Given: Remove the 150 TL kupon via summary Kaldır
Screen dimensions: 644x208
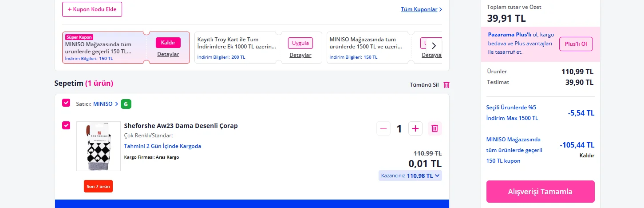Looking at the screenshot, I should pyautogui.click(x=587, y=156).
